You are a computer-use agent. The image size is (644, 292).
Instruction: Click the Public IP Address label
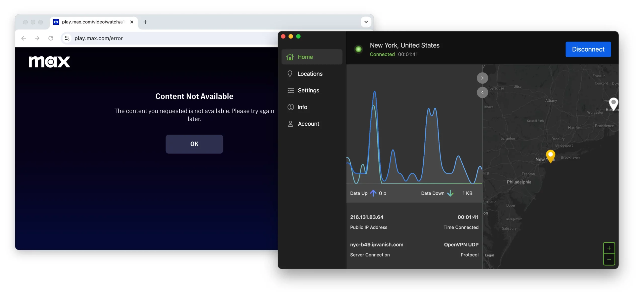click(369, 227)
